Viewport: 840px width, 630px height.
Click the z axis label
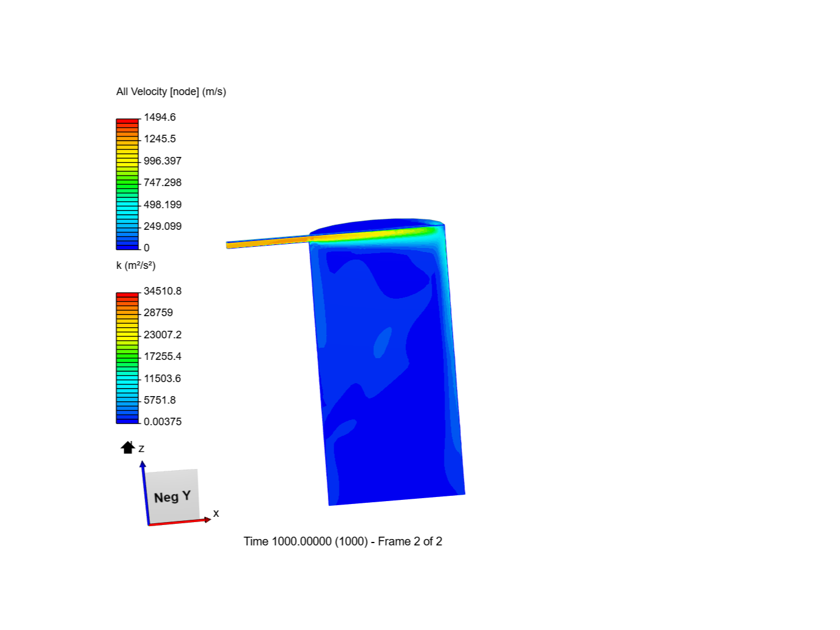141,449
